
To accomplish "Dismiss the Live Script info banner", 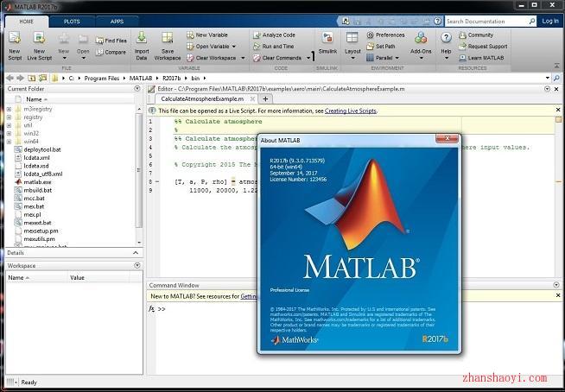I will (558, 110).
